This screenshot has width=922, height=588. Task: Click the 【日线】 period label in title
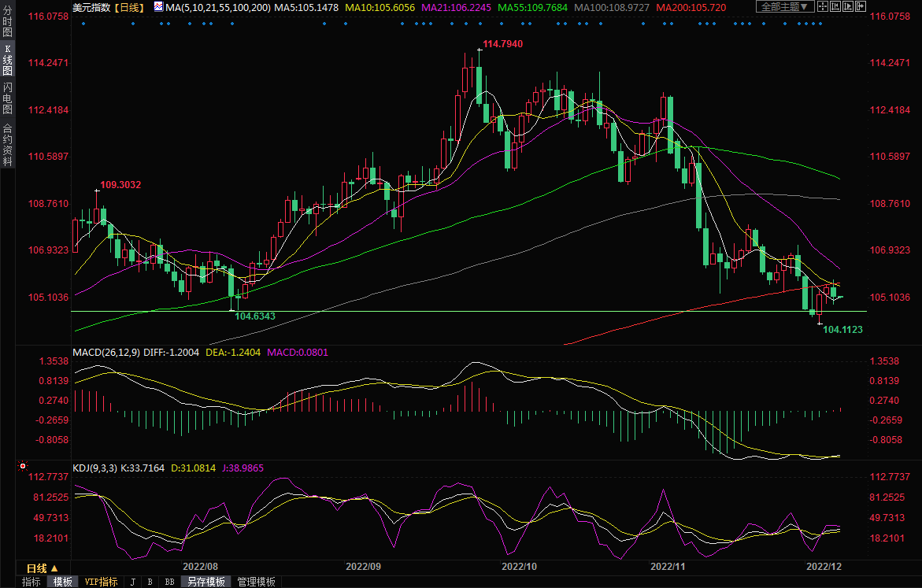[x=128, y=7]
